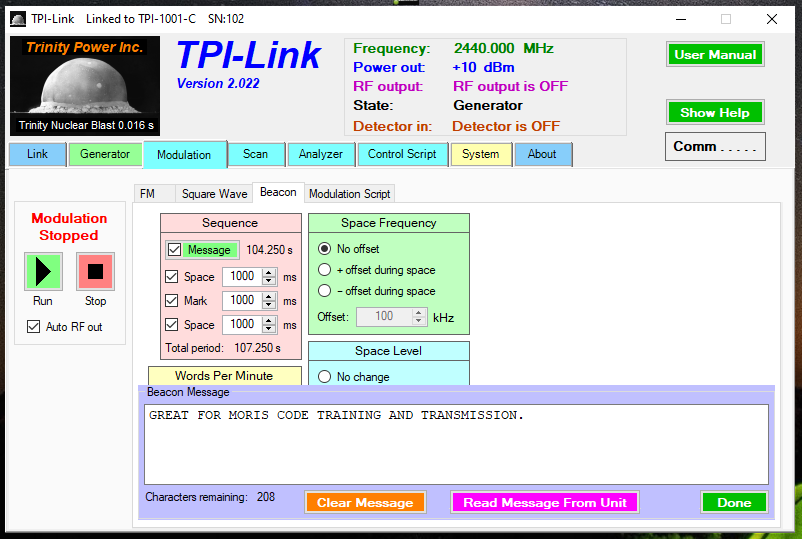Toggle the Auto RF out checkbox

33,327
